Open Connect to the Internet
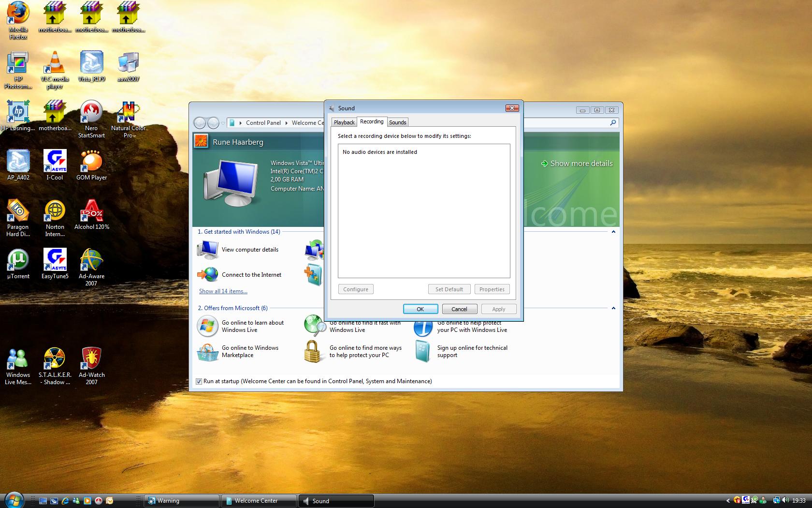 coord(240,274)
